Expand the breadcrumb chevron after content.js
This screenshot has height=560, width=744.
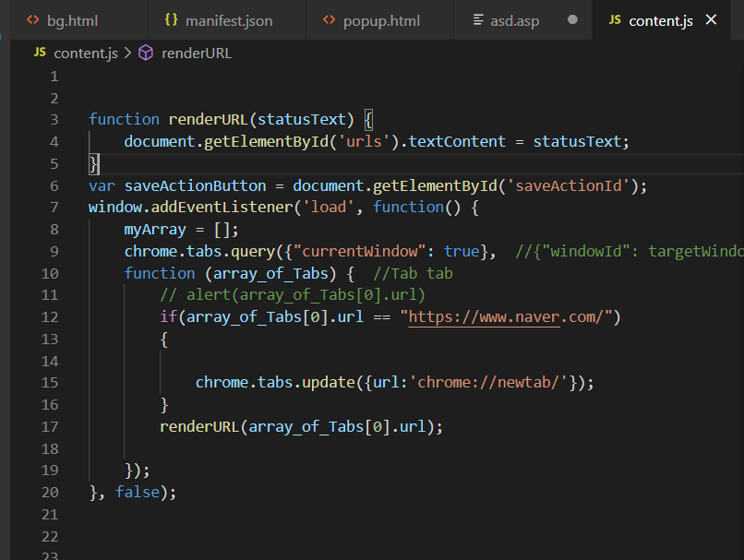click(x=127, y=53)
